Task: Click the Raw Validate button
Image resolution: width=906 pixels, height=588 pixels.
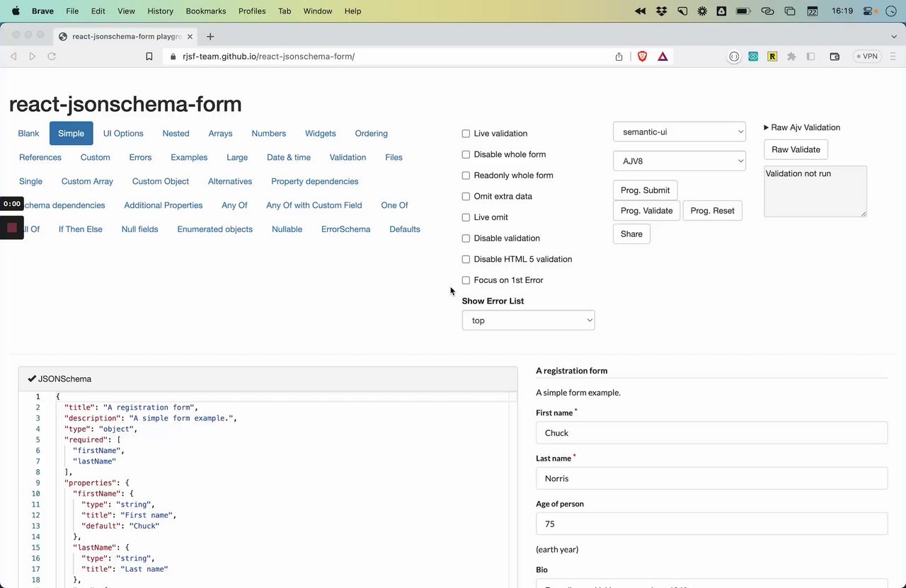Action: tap(796, 149)
